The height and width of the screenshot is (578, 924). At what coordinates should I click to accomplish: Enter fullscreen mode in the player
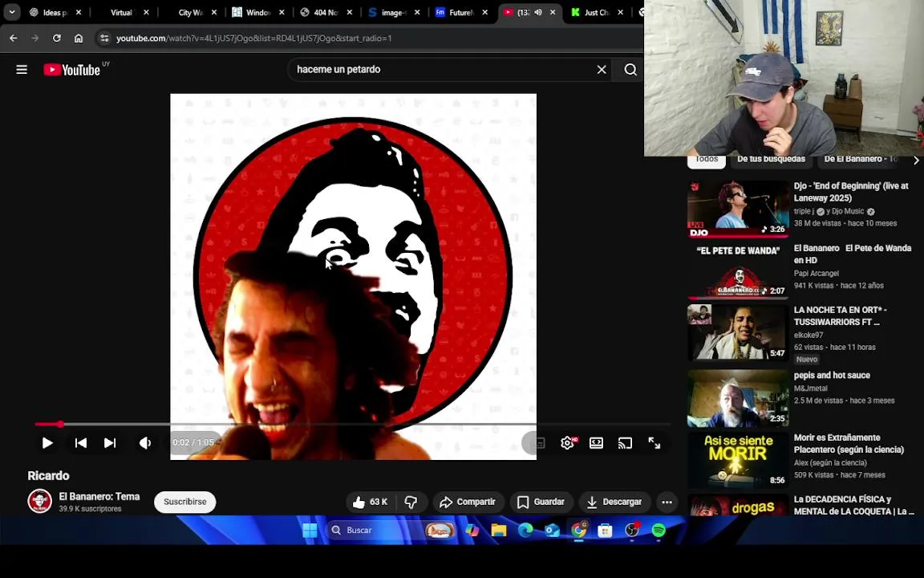pyautogui.click(x=654, y=443)
